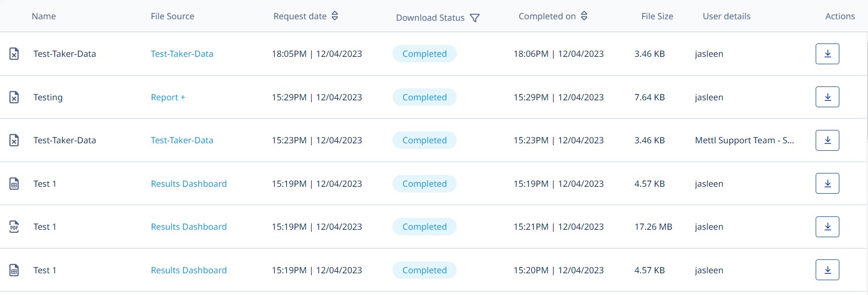This screenshot has width=868, height=295.
Task: Click the download icon for the Testing file
Action: (827, 97)
